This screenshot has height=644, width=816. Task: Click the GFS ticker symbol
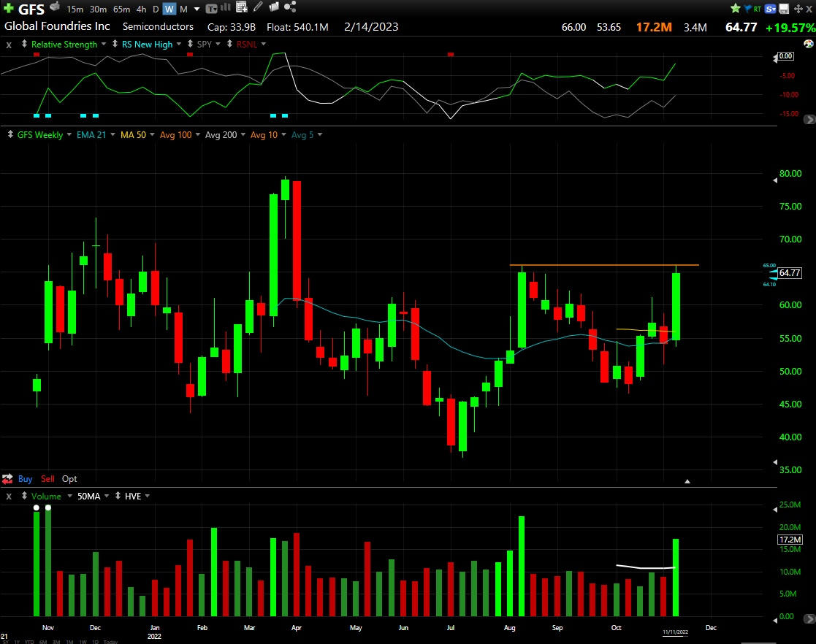coord(31,9)
